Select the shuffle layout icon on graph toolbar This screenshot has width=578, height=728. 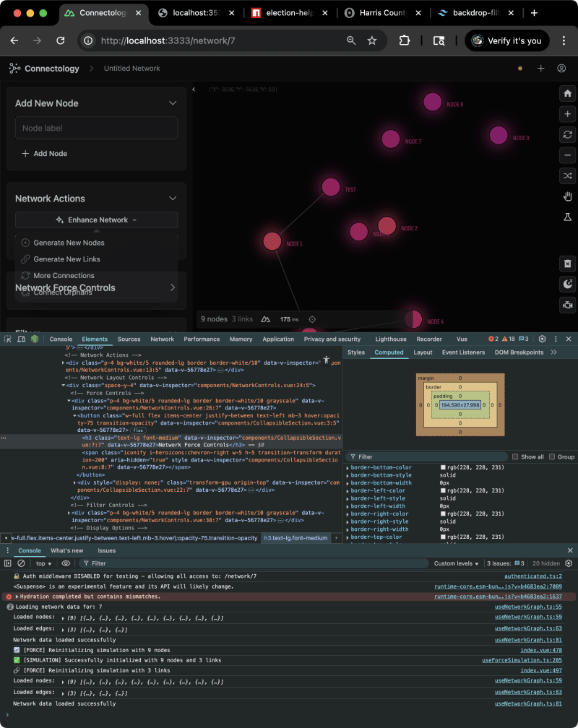click(x=568, y=175)
